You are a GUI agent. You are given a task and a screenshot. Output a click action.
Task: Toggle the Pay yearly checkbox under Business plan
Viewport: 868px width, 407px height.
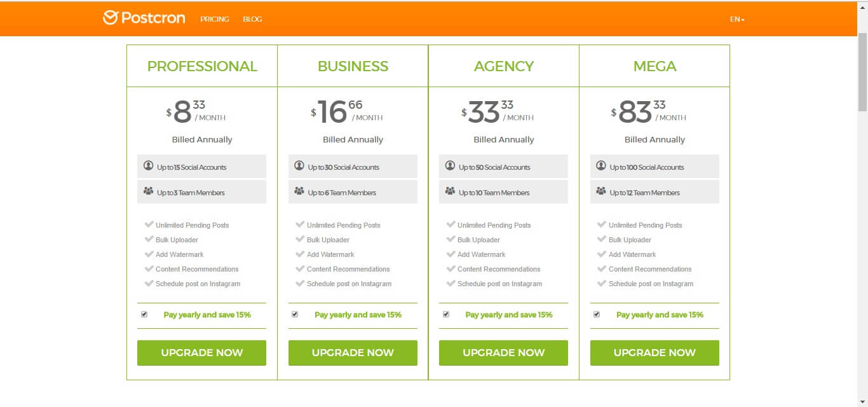pos(295,314)
